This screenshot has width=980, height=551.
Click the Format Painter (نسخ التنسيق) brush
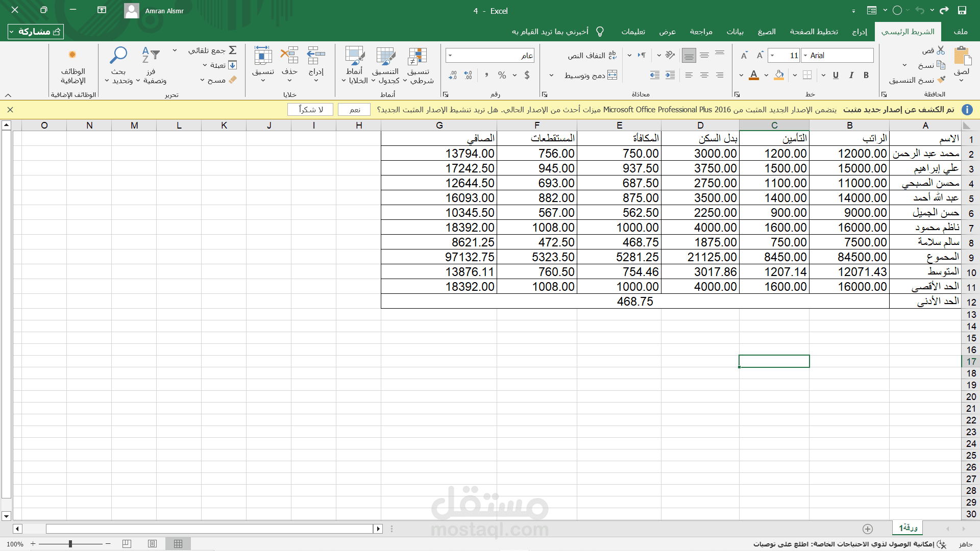[941, 80]
